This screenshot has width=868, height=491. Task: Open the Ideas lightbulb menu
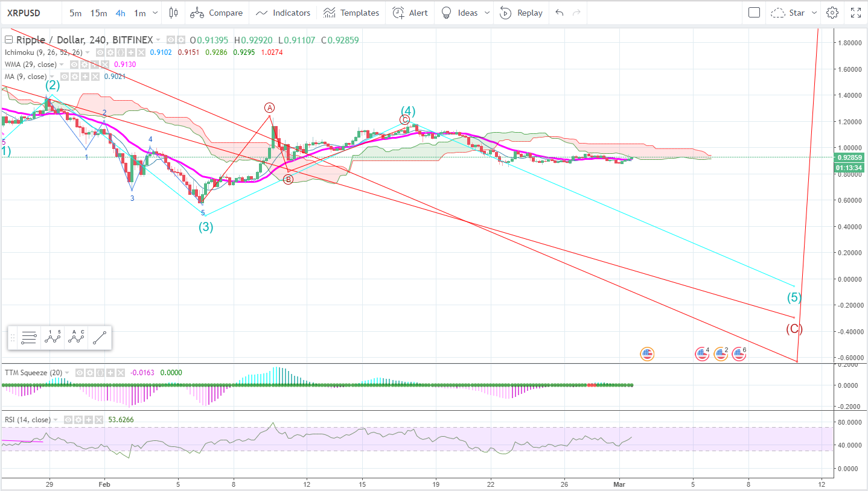459,13
